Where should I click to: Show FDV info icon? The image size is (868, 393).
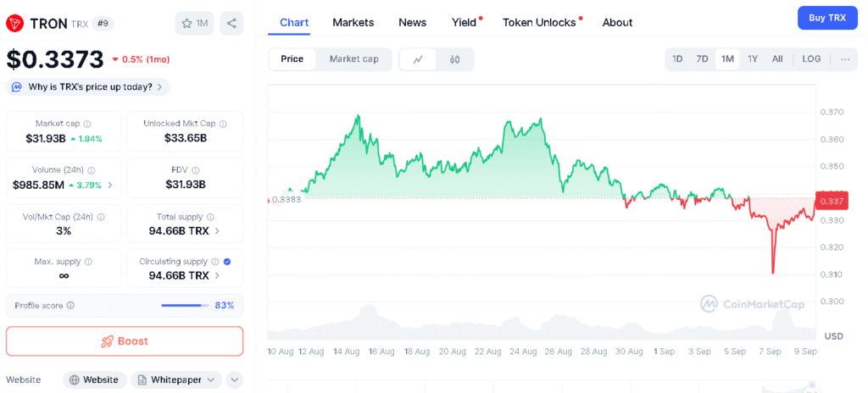pos(196,170)
